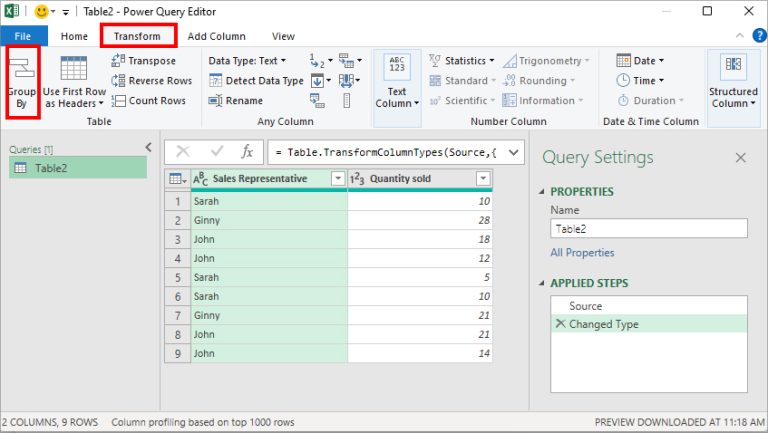768x433 pixels.
Task: Expand the formula bar chevron
Action: tap(513, 152)
